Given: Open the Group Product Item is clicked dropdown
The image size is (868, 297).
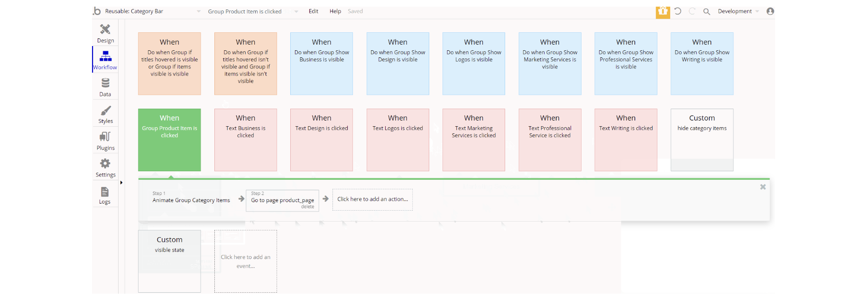Looking at the screenshot, I should tap(296, 11).
